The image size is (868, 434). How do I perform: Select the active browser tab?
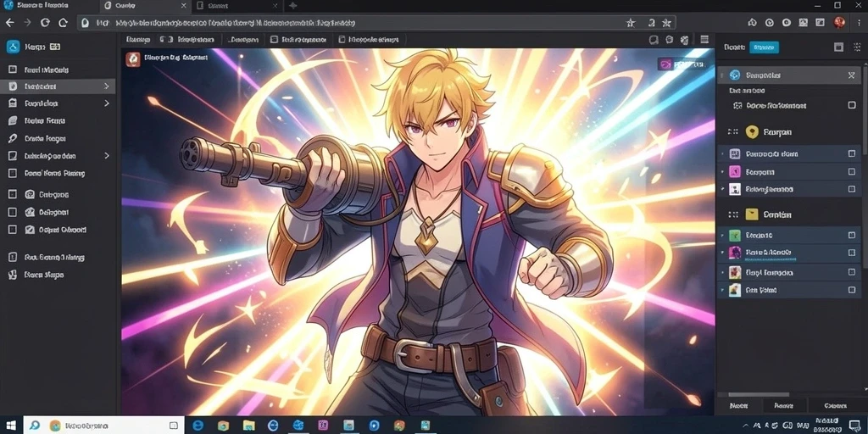(x=146, y=6)
